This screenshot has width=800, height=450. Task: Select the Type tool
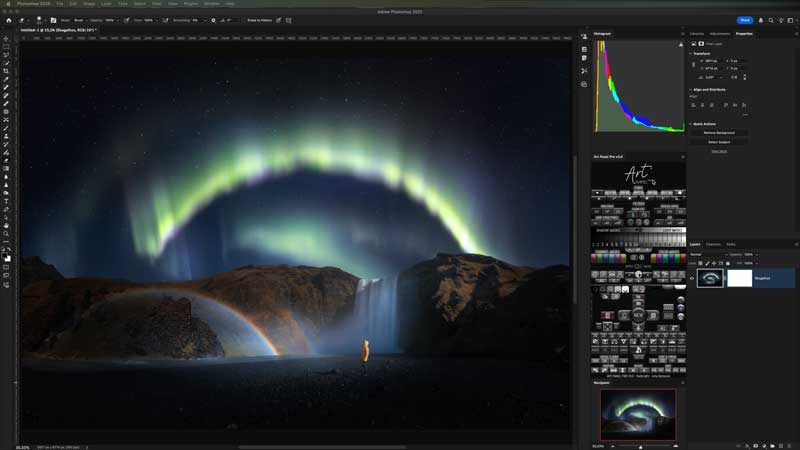point(6,201)
